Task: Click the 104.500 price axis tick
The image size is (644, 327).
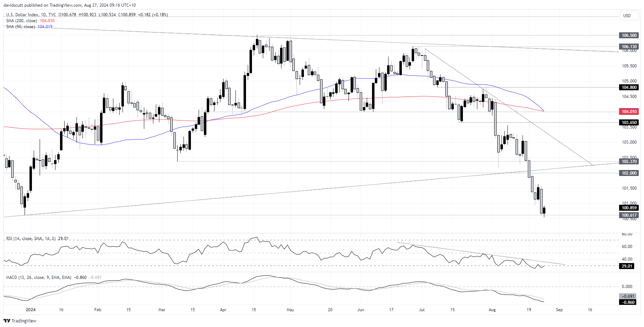Action: tap(629, 97)
